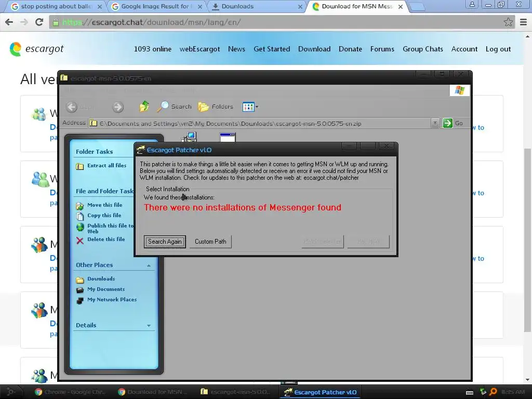Viewport: 532px width, 399px height.
Task: Open the Chrome hamburger menu
Action: pos(523,22)
